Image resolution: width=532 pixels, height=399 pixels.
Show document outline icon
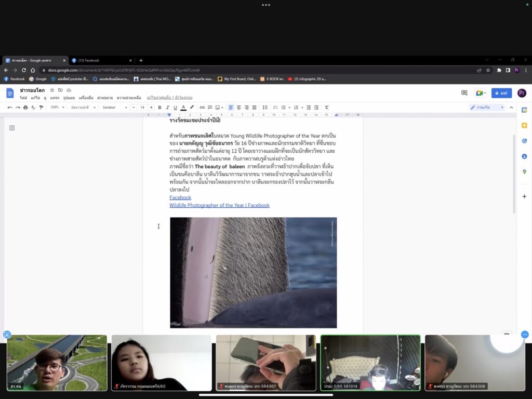coord(12,128)
